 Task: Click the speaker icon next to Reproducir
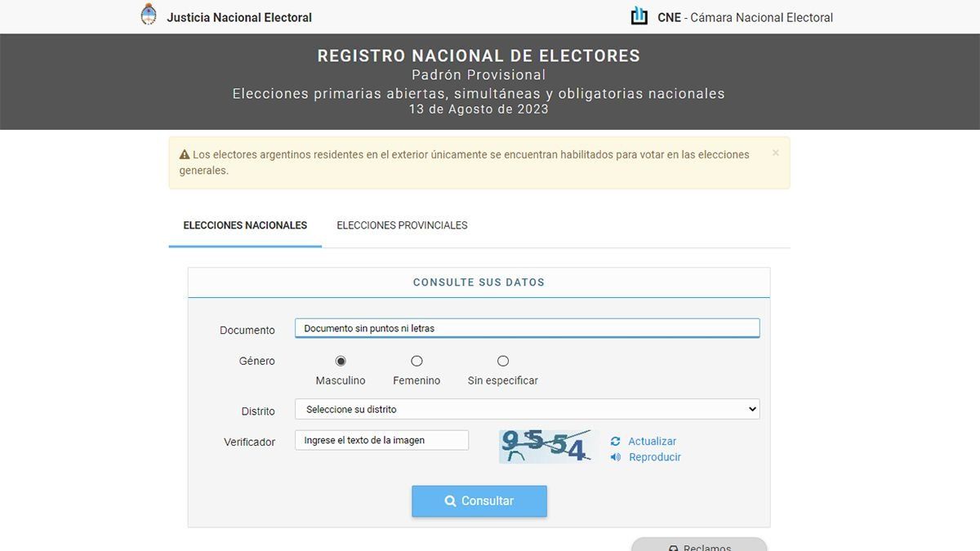tap(616, 457)
